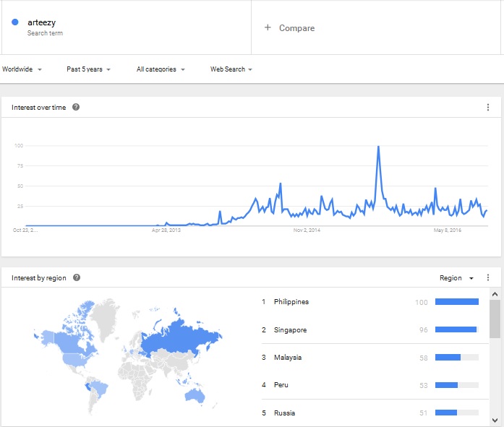Image resolution: width=504 pixels, height=427 pixels.
Task: Open the Past 5 years time range dropdown
Action: click(x=88, y=69)
